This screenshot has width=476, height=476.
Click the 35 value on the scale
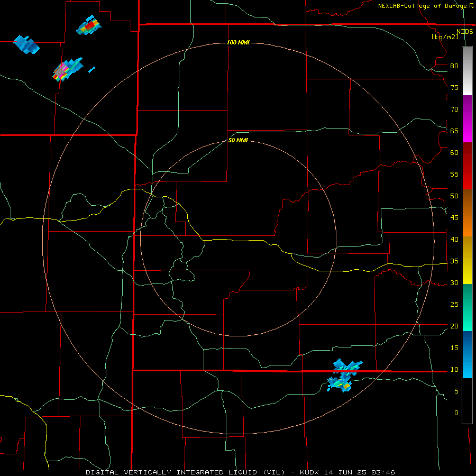click(x=454, y=261)
